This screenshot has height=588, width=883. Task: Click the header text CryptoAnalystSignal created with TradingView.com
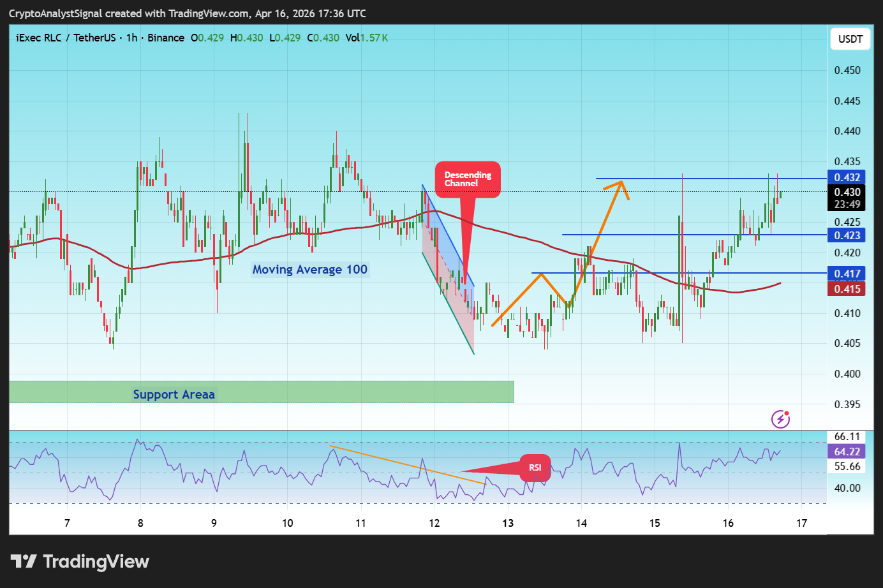click(x=129, y=13)
